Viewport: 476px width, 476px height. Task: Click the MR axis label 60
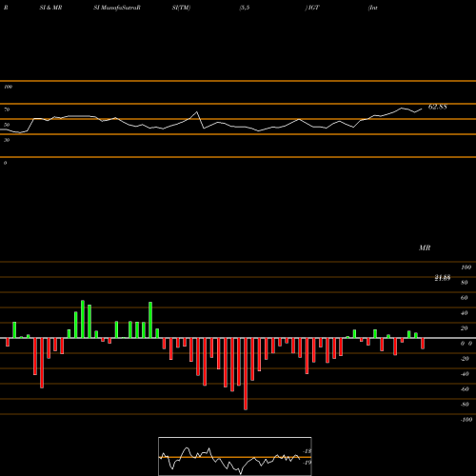tap(465, 298)
